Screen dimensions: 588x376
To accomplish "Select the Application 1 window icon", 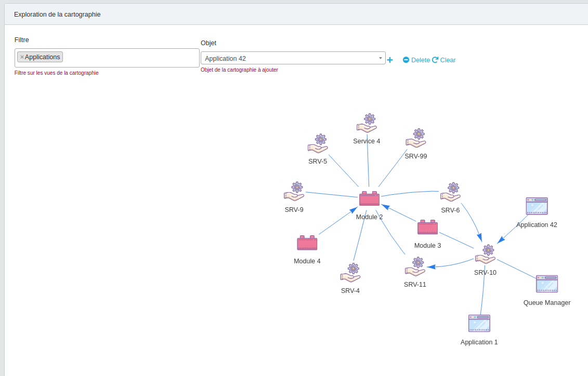I will (479, 323).
